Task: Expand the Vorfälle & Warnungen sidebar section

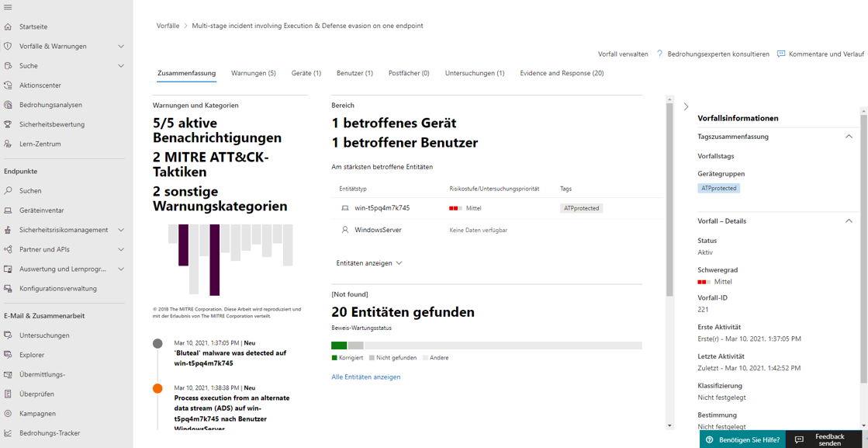Action: [121, 46]
